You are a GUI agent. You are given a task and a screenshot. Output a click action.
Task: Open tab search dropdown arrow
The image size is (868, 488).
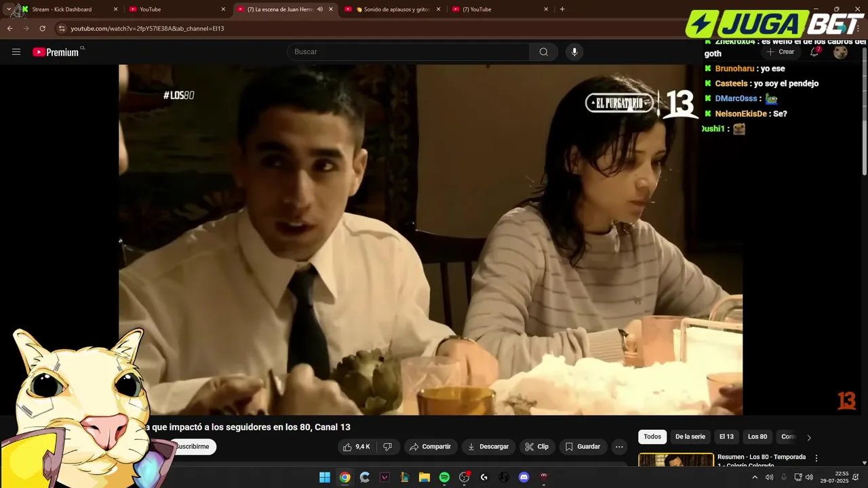coord(8,9)
